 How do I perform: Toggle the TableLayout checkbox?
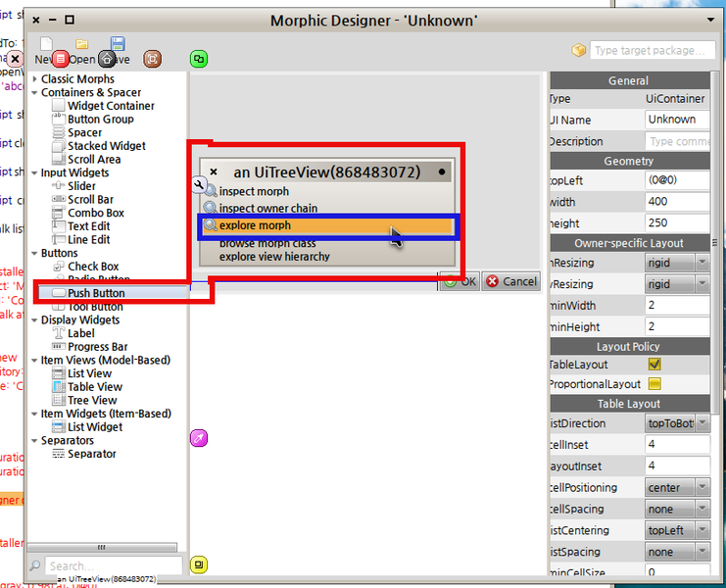tap(654, 365)
